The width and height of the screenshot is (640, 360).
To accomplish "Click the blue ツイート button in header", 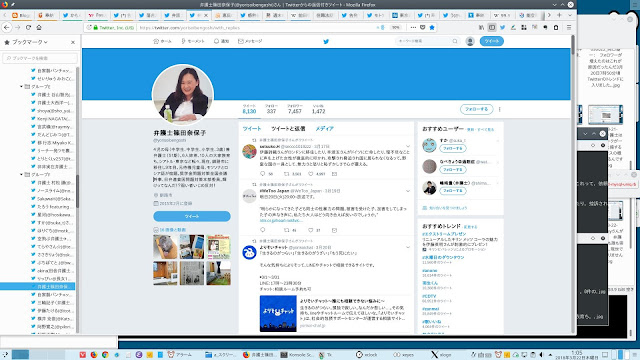I will pos(491,41).
